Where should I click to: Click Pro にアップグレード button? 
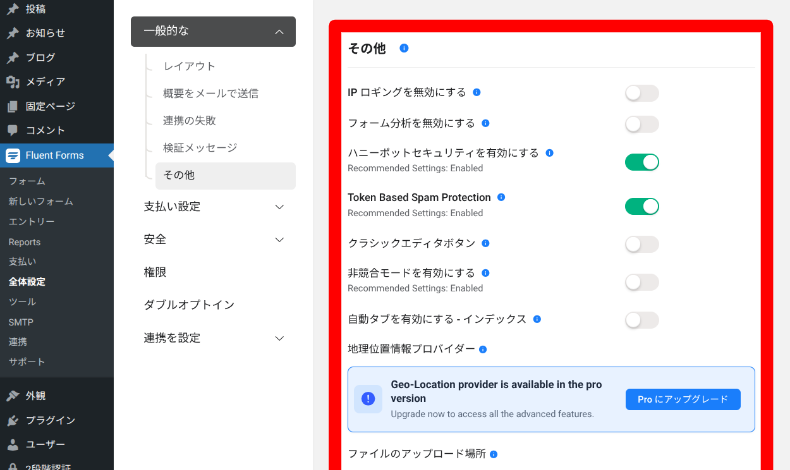coord(683,399)
